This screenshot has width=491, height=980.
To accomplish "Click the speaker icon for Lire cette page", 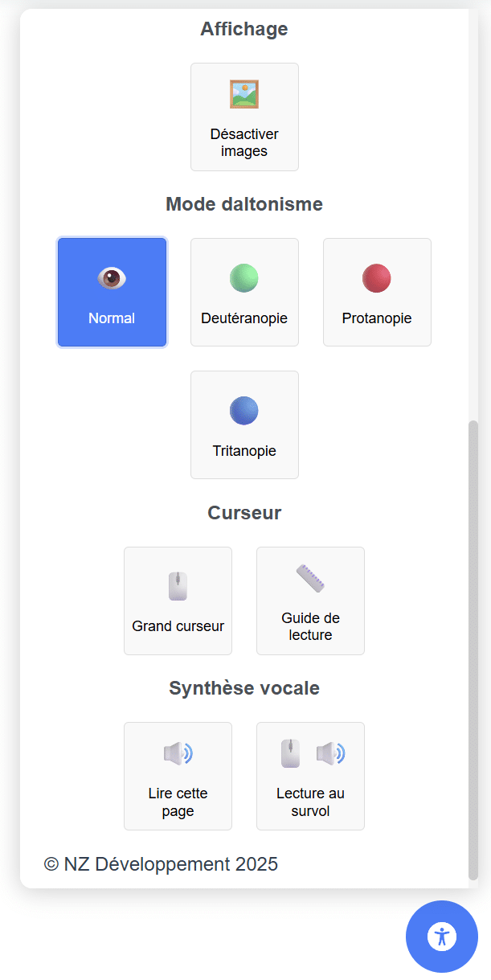I will 178,753.
